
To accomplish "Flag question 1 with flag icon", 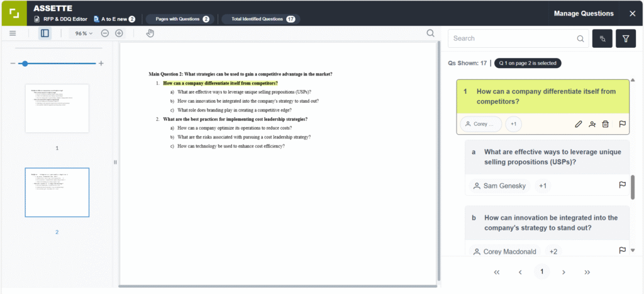I will (x=622, y=124).
